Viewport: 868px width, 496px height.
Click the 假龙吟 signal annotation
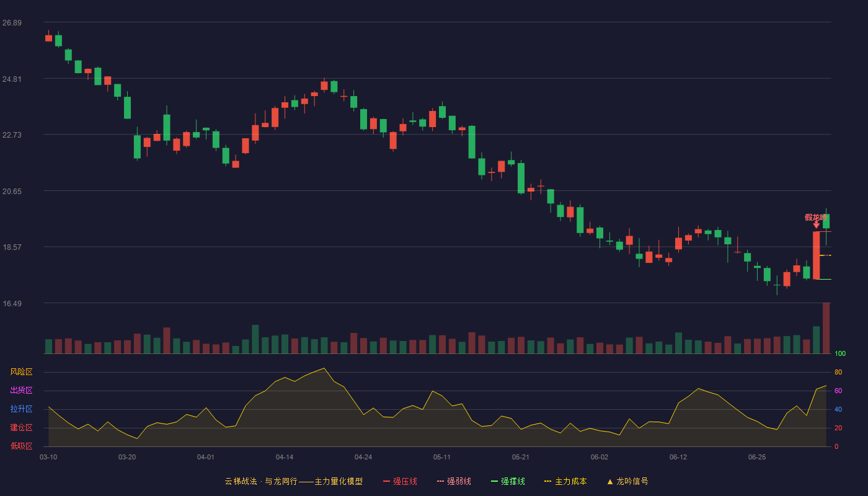(816, 218)
